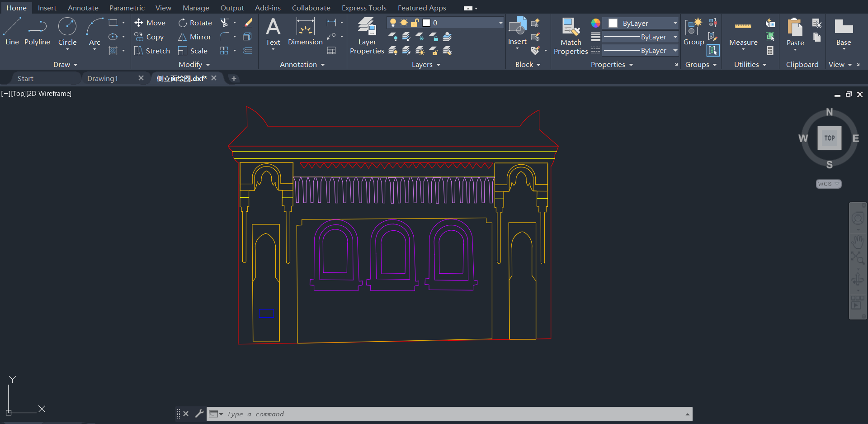The image size is (868, 424).
Task: Toggle the layer lock padlock icon
Action: [415, 23]
